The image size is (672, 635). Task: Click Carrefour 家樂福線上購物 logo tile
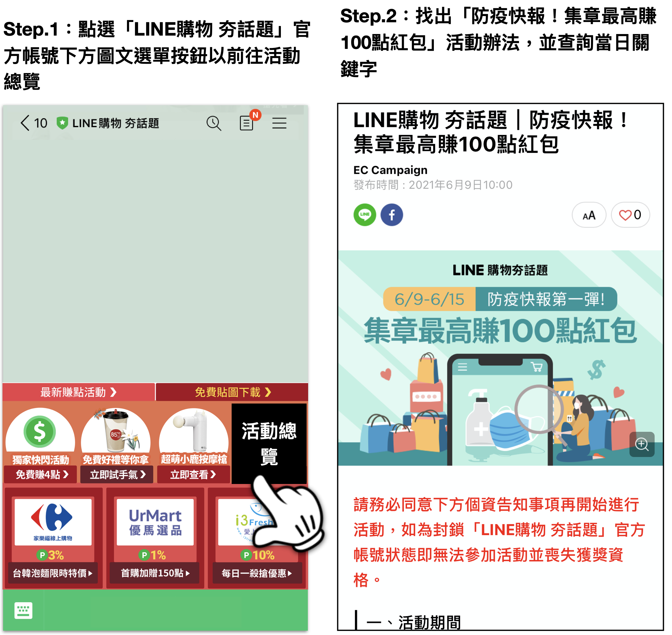coord(53,522)
